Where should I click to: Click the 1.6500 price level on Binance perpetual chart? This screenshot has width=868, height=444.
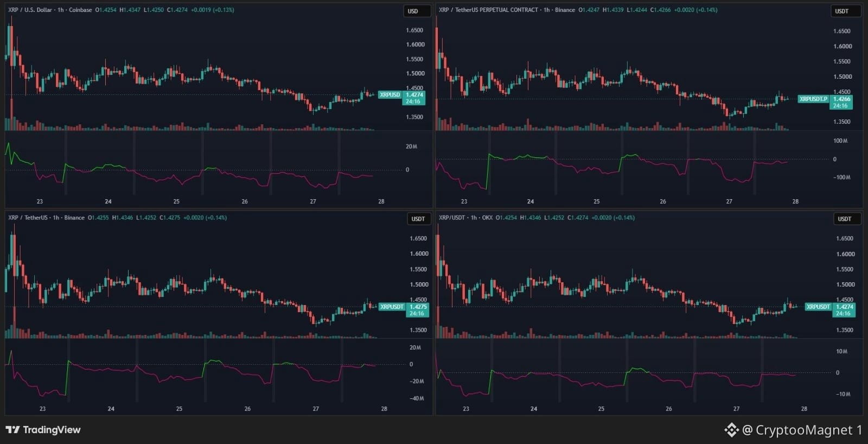(x=842, y=31)
